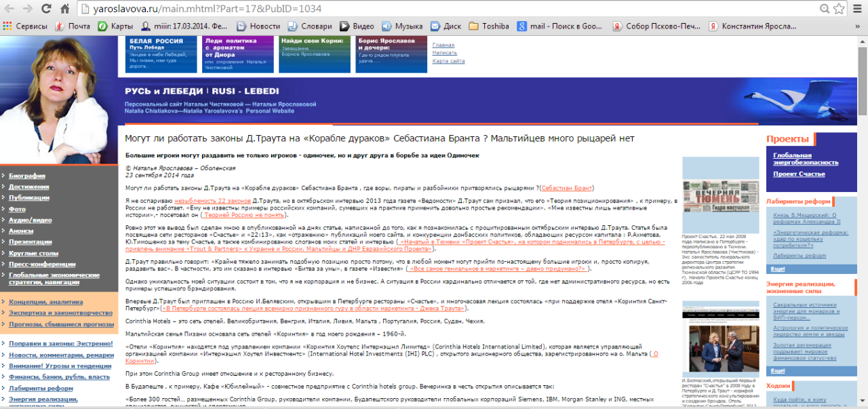The width and height of the screenshot is (868, 409).
Task: Open the БЕЛАЯ РОССИЯ banner
Action: (161, 54)
